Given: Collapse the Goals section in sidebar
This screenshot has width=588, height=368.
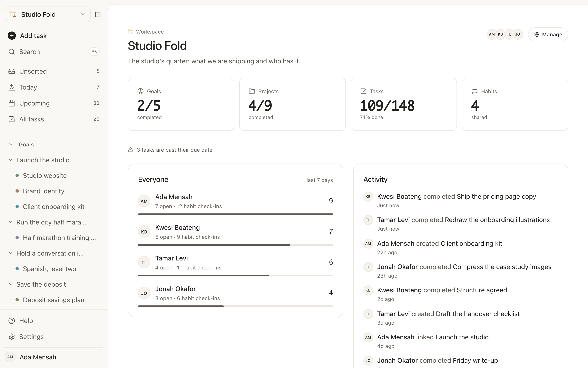Looking at the screenshot, I should 11,144.
